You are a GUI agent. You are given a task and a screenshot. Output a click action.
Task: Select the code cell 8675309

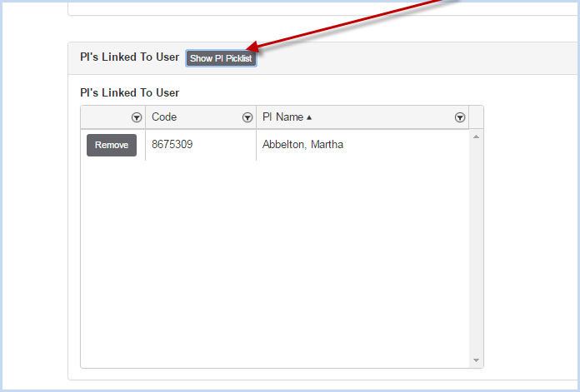(201, 145)
